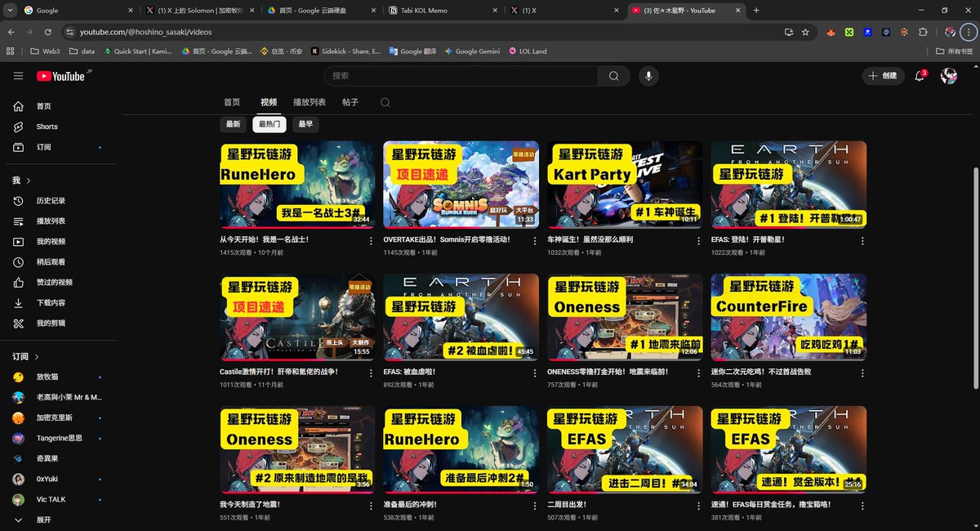The width and height of the screenshot is (980, 531).
Task: Open the Chrome apps grid in bookmarks bar
Action: pyautogui.click(x=11, y=51)
